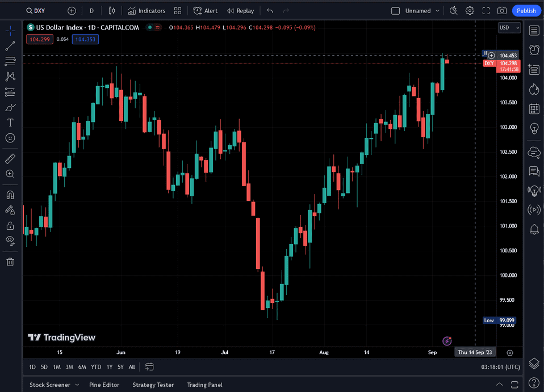The image size is (544, 392).
Task: Open the Indicators menu
Action: (147, 11)
